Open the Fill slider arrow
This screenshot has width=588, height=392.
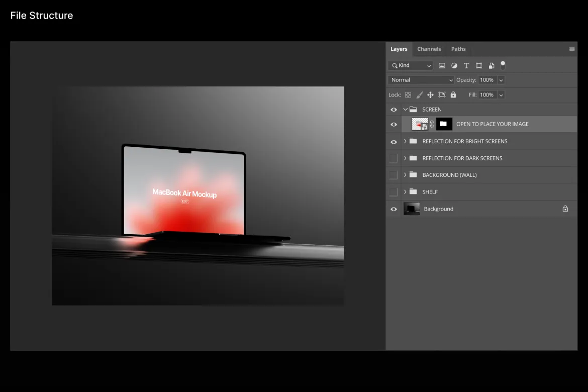[x=501, y=95]
